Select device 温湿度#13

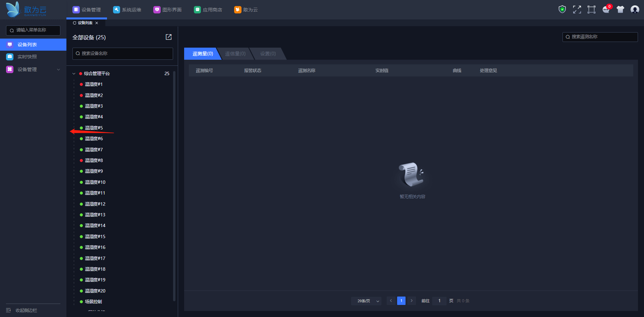click(95, 215)
